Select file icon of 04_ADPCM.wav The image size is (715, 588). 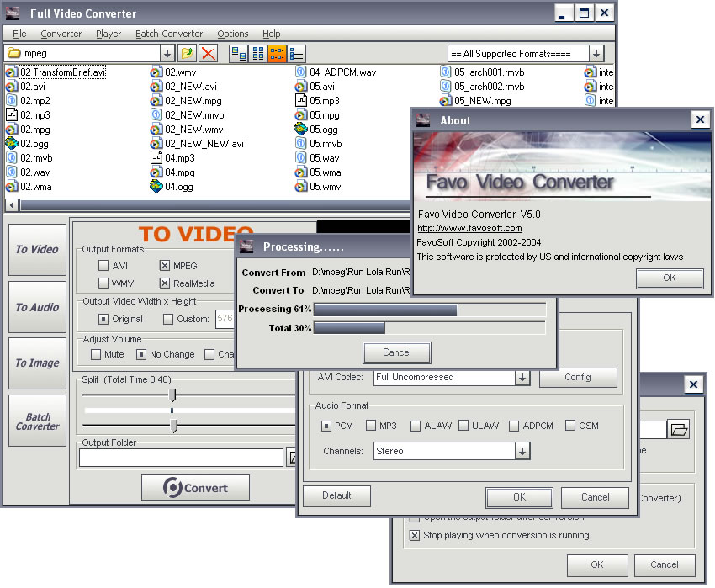[301, 72]
